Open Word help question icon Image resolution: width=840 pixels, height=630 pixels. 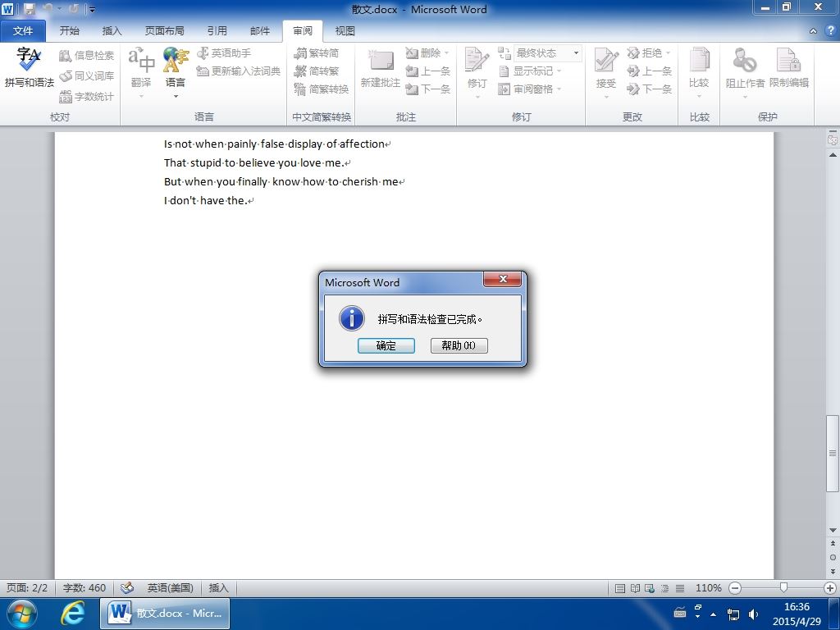pos(830,31)
